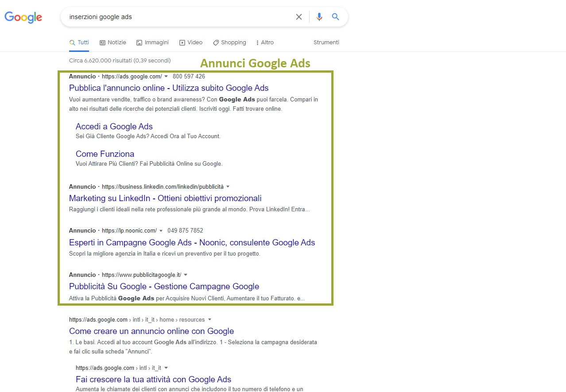Start voice search with the microphone icon

coord(319,17)
